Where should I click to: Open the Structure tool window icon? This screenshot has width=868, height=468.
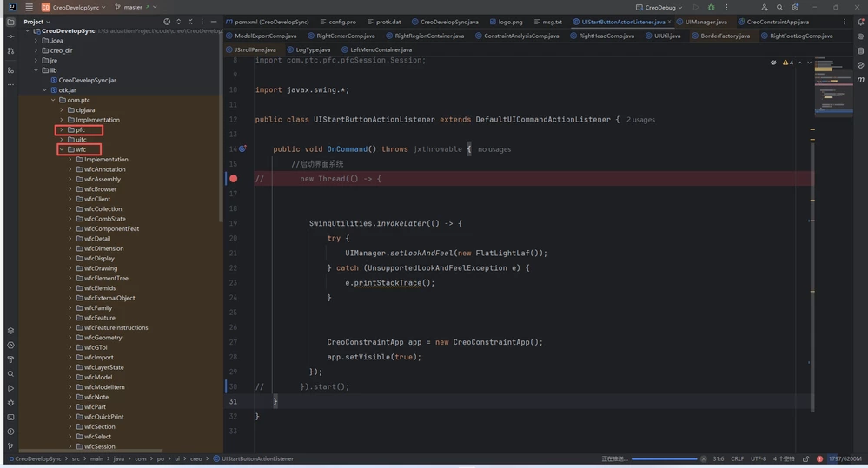[10, 70]
